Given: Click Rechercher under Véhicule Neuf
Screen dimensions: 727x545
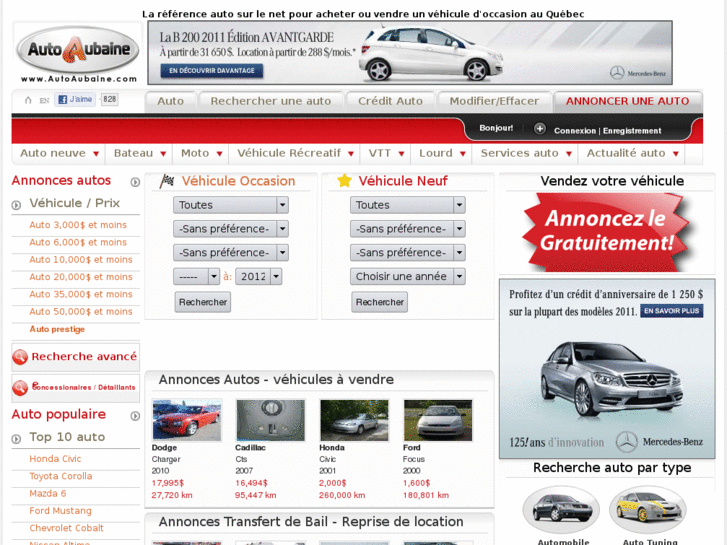Looking at the screenshot, I should click(x=379, y=302).
